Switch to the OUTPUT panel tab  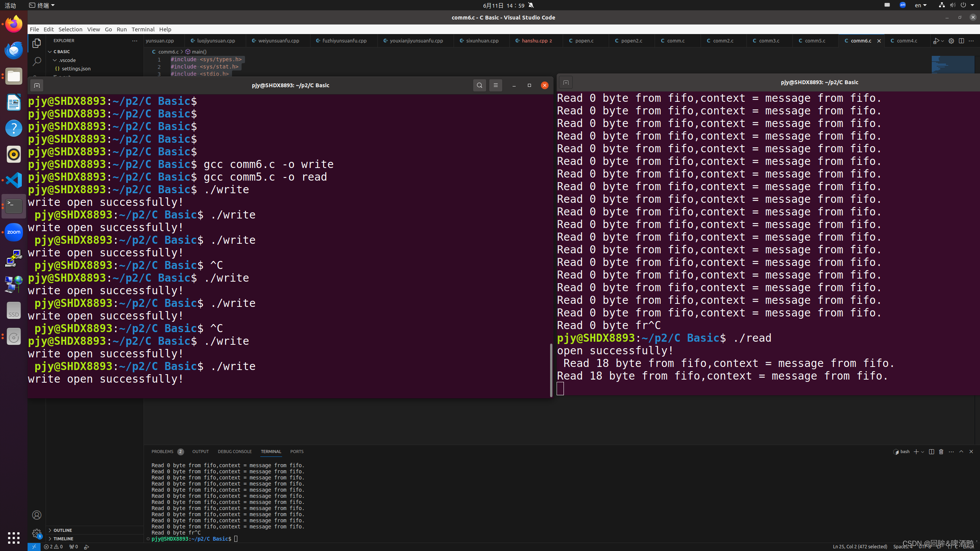click(201, 452)
